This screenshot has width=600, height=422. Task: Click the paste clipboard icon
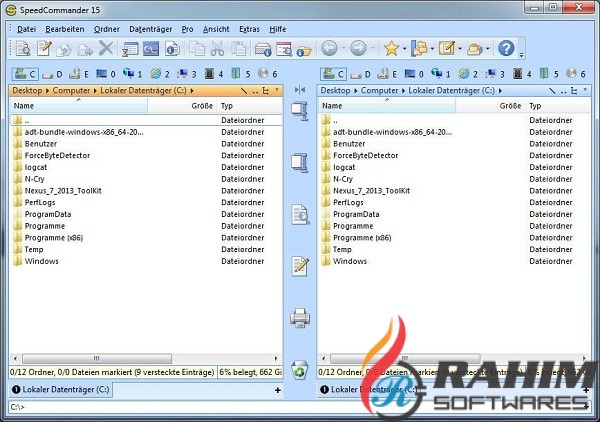[x=239, y=49]
